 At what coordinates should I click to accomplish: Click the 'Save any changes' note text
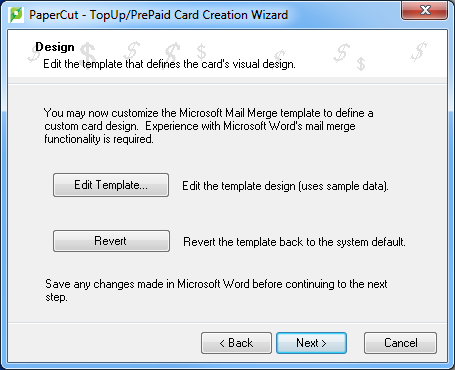(216, 290)
